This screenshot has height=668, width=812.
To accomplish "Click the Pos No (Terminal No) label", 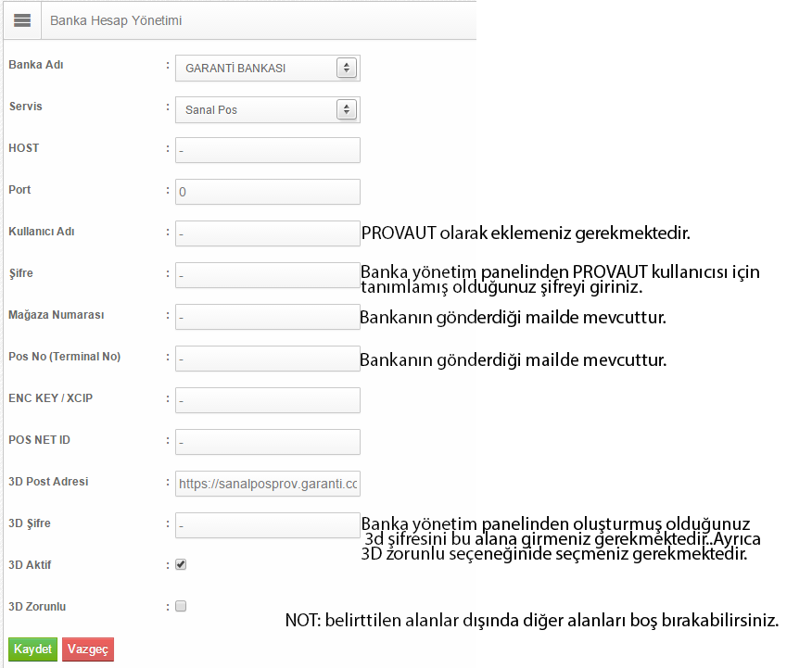I will coord(65,357).
